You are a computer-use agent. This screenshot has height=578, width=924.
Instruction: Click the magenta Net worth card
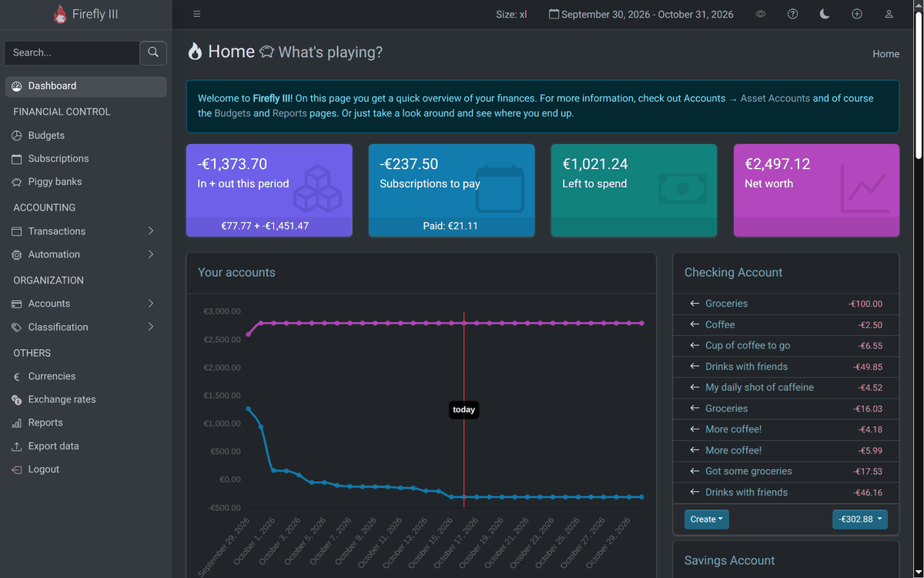(816, 190)
